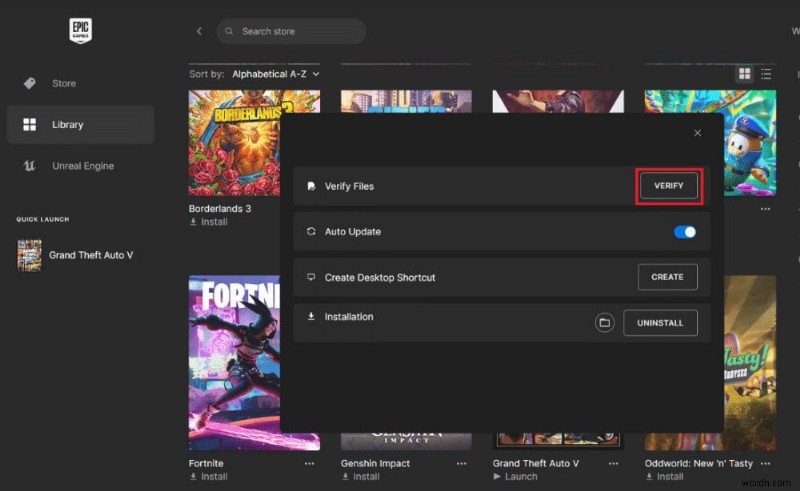Switch to list view
Viewport: 800px width, 491px height.
pos(766,73)
